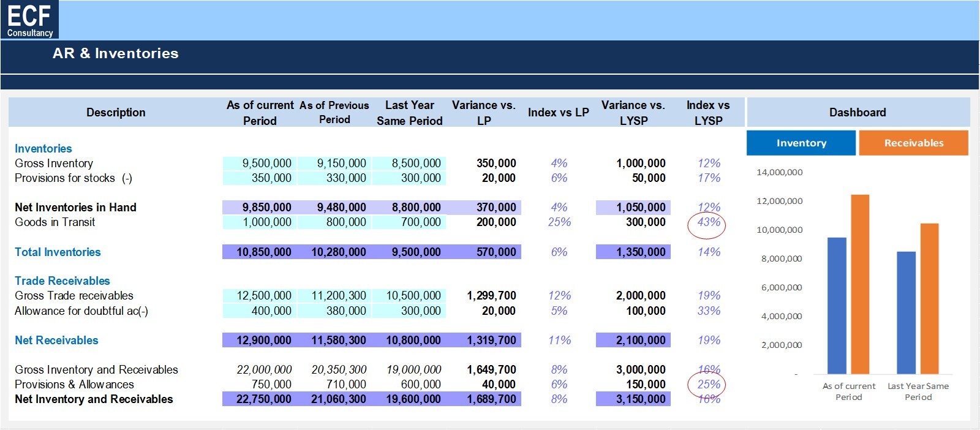The height and width of the screenshot is (430, 980).
Task: Click Total Inventories variance 570,000
Action: 484,252
